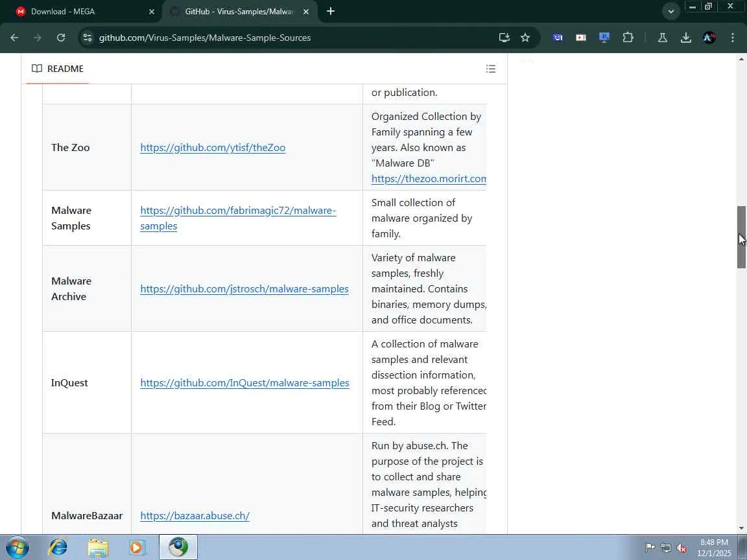Screen dimensions: 747x560
Task: Go back to the previous page
Action: pyautogui.click(x=14, y=38)
